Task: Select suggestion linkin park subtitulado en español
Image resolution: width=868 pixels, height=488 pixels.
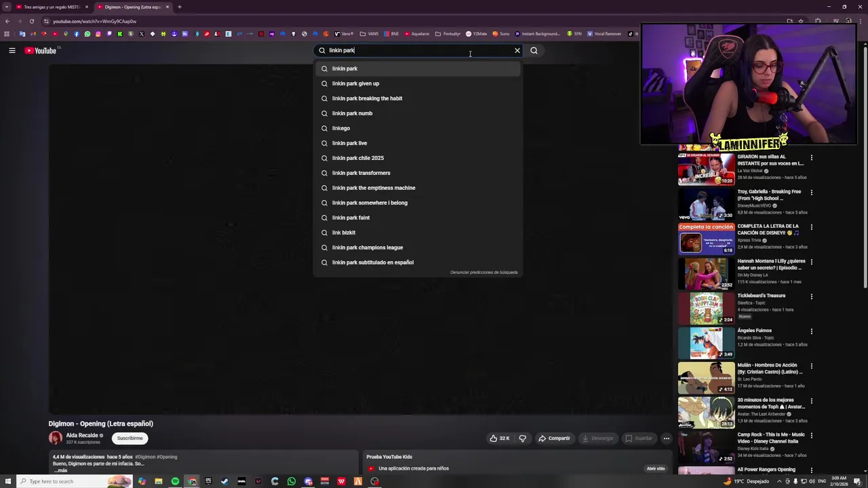Action: coord(417,262)
